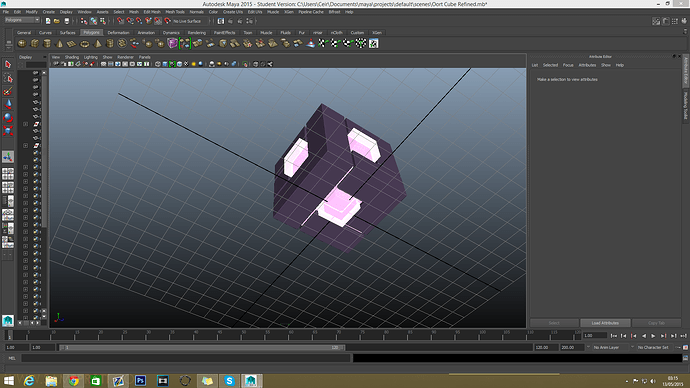Switch to the Rendering shelf tab
The width and height of the screenshot is (690, 388).
[197, 33]
